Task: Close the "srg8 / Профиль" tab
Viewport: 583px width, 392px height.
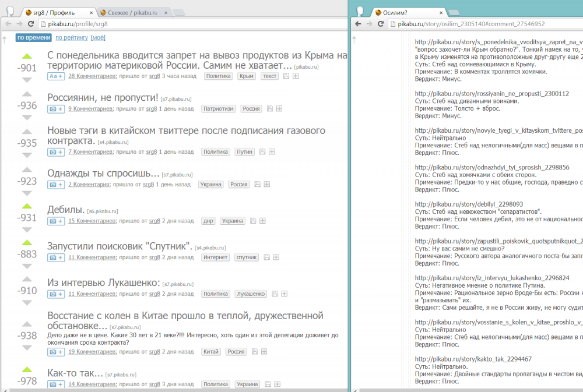Action: (91, 12)
